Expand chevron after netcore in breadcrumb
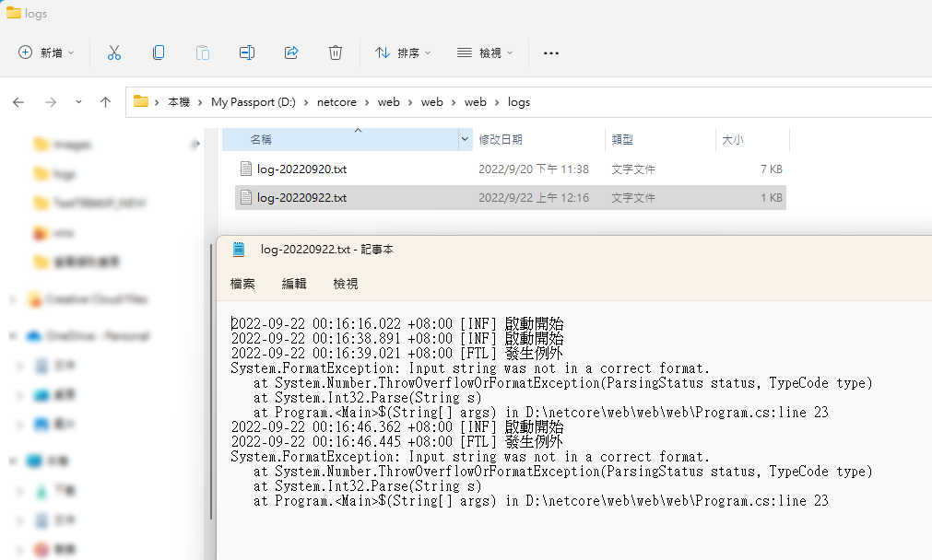932x560 pixels. pos(367,103)
